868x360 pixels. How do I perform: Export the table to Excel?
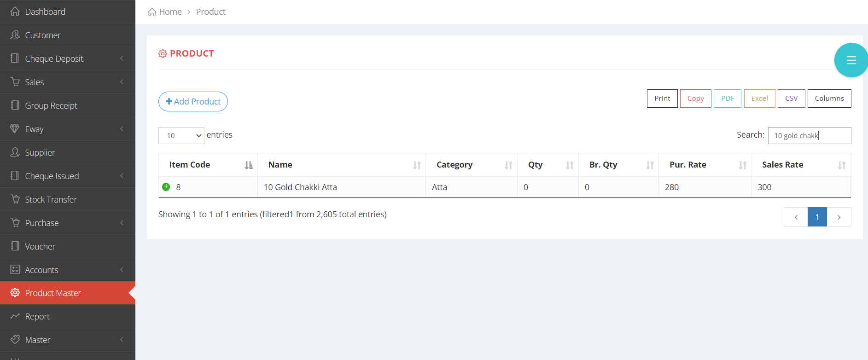tap(759, 99)
